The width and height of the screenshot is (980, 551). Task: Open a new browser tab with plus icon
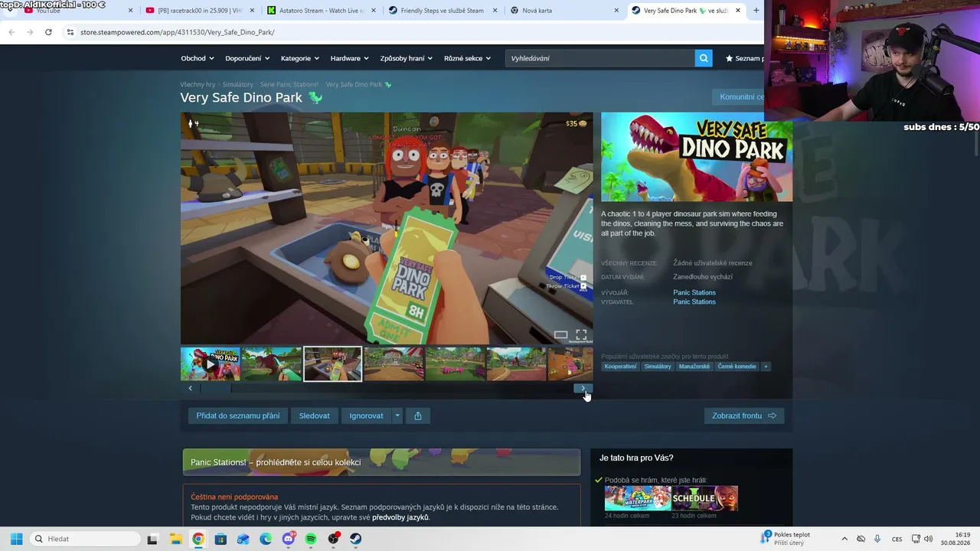(756, 11)
